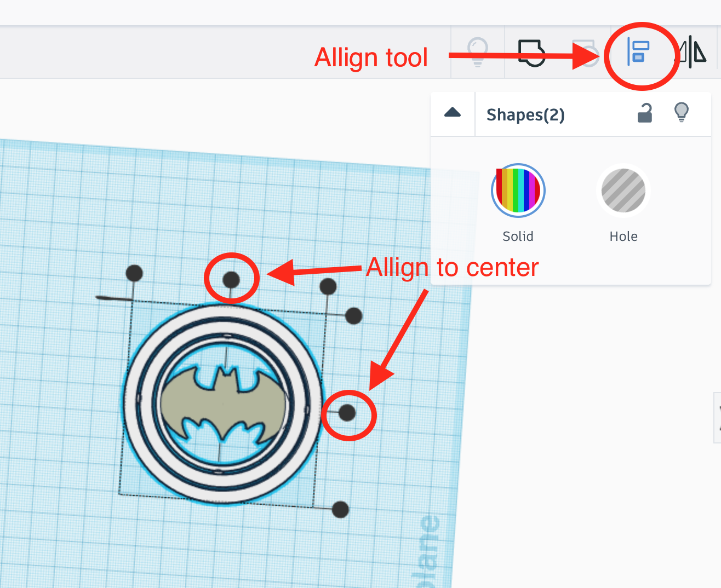Collapse the Shapes inspector panel
Screen dimensions: 721x588
coord(452,113)
